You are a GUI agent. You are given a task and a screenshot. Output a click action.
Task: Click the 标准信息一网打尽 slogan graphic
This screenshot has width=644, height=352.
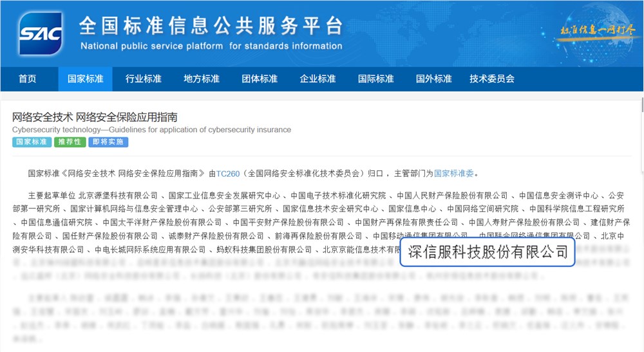(x=598, y=30)
